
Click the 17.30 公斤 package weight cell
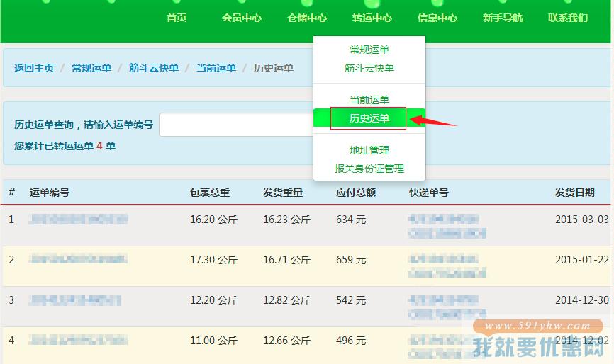pyautogui.click(x=214, y=260)
